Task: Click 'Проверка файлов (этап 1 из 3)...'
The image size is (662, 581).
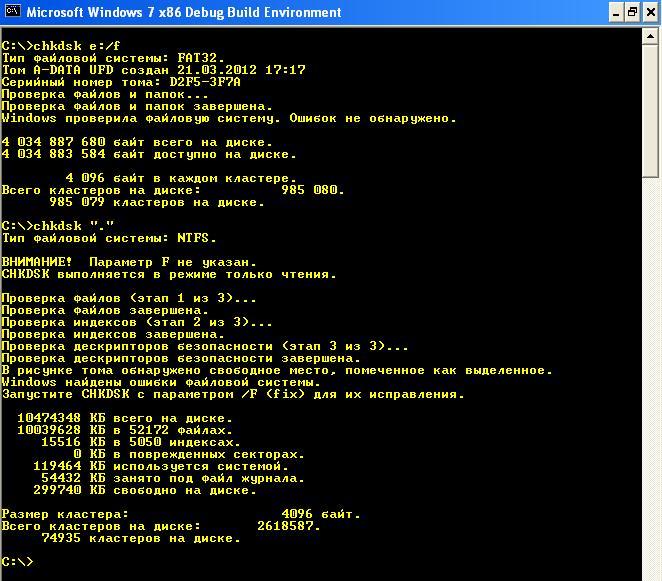Action: coord(129,298)
